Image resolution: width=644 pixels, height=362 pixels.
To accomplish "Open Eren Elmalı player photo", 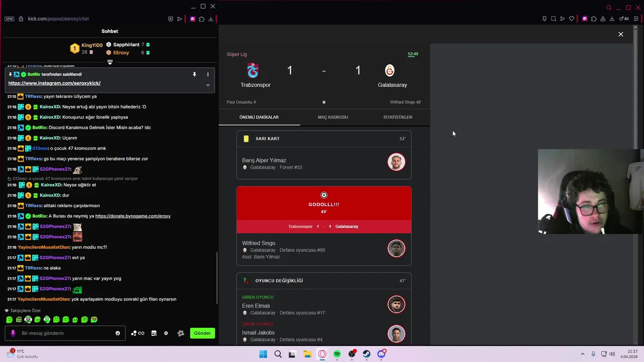I will [x=396, y=304].
